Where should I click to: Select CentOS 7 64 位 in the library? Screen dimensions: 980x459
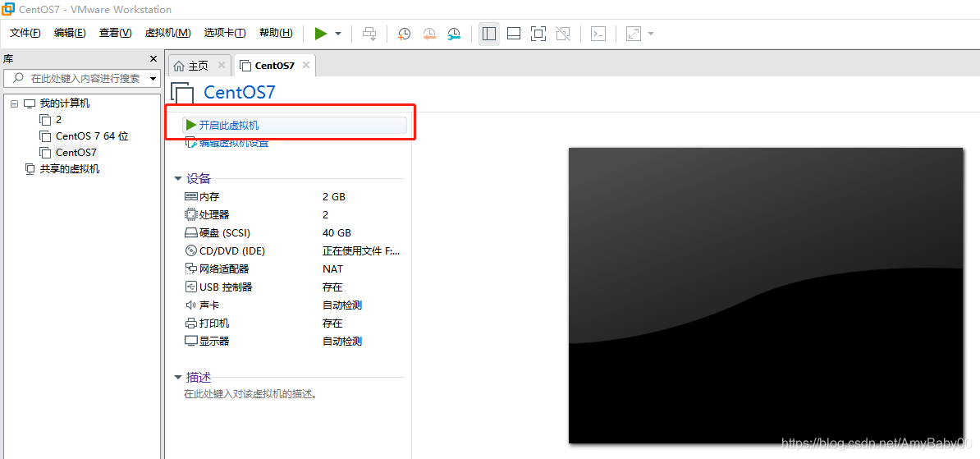[92, 135]
